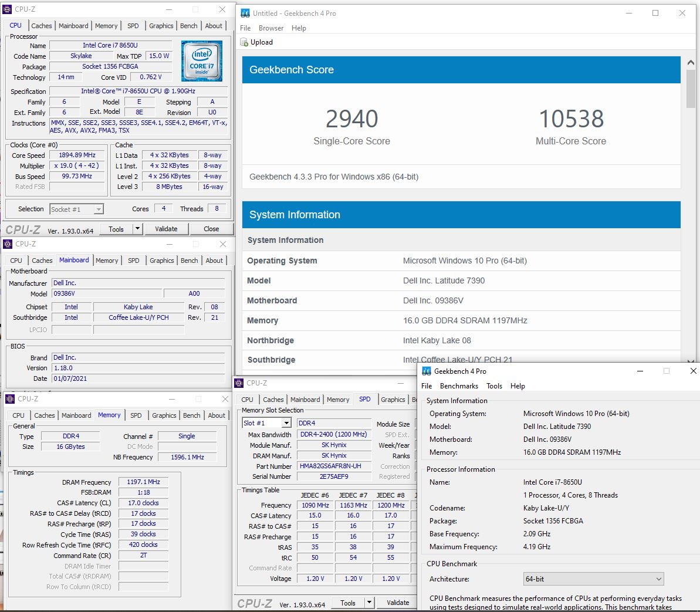Screen dimensions: 700x612
Task: Click Geekbench 4 Pro title bar icon in small window
Action: coord(427,371)
